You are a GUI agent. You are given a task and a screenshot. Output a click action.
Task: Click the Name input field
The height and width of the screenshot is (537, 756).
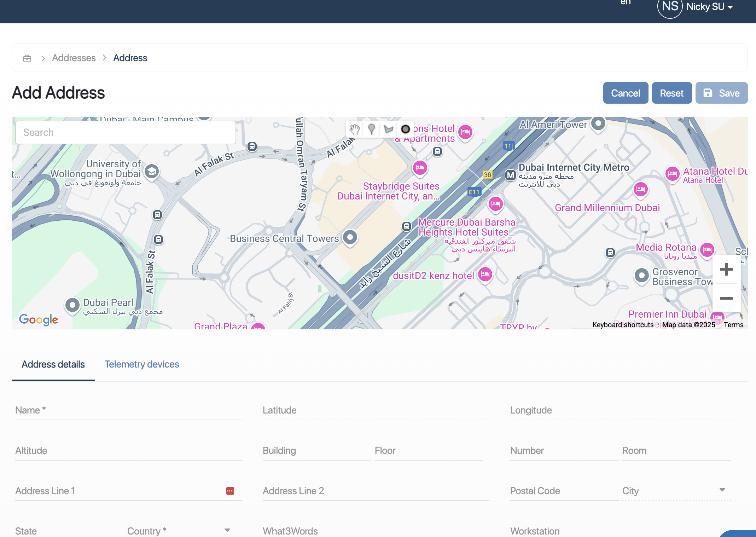[128, 410]
